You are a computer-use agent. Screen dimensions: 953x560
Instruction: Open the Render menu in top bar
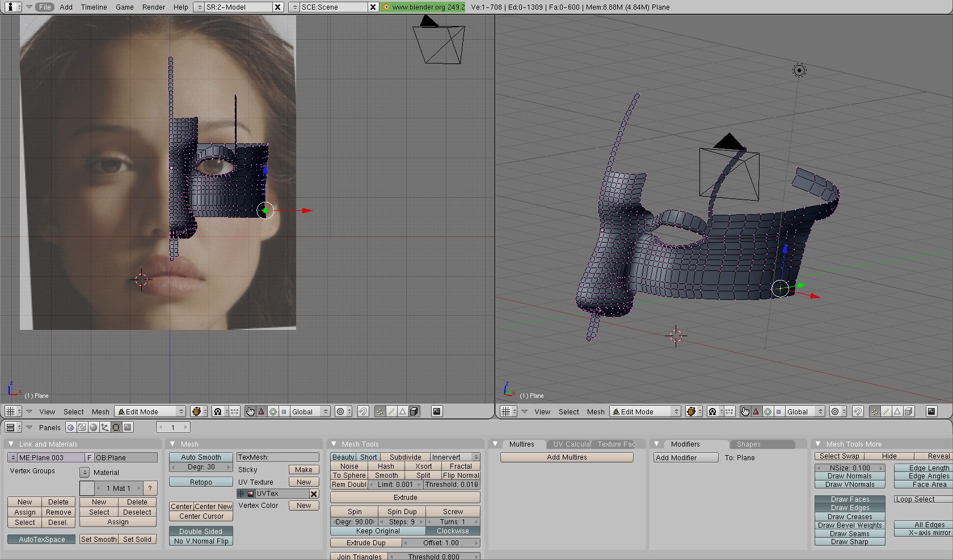click(x=154, y=7)
